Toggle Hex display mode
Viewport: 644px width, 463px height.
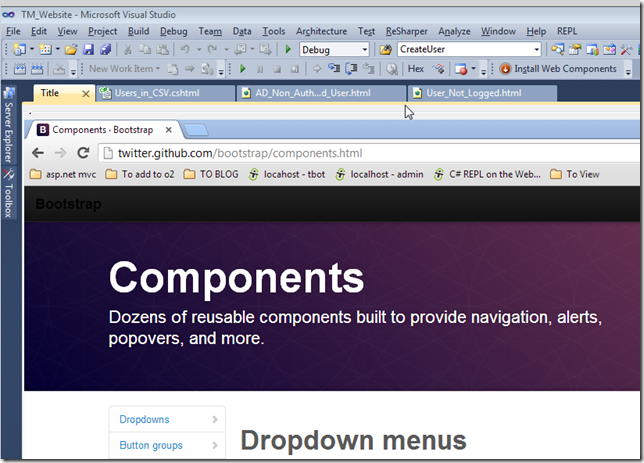(416, 69)
